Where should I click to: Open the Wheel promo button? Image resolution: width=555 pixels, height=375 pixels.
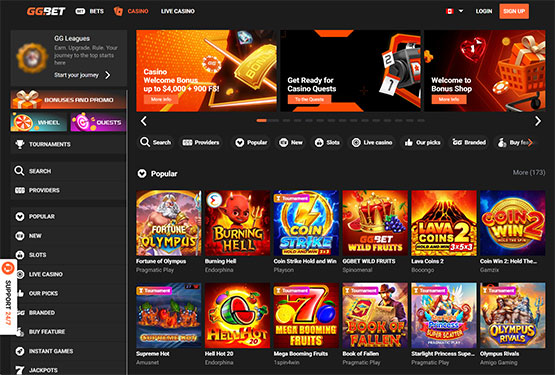(x=39, y=122)
